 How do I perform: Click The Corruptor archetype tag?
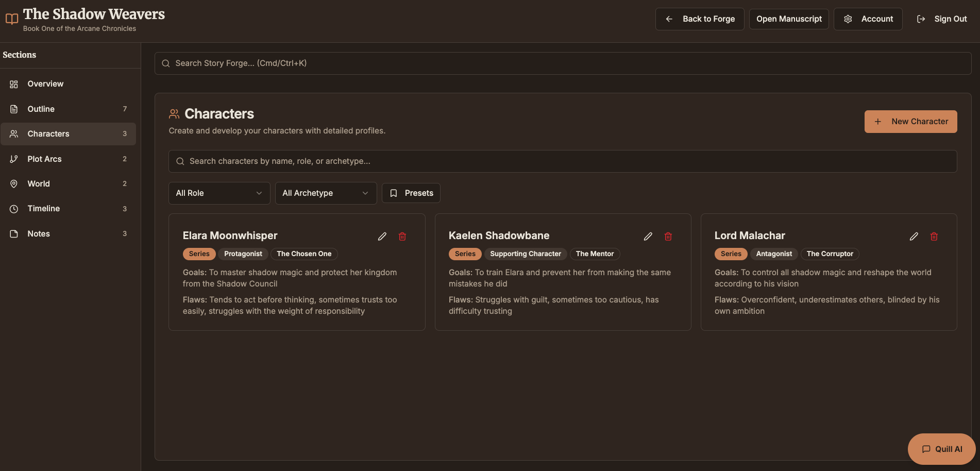click(830, 254)
